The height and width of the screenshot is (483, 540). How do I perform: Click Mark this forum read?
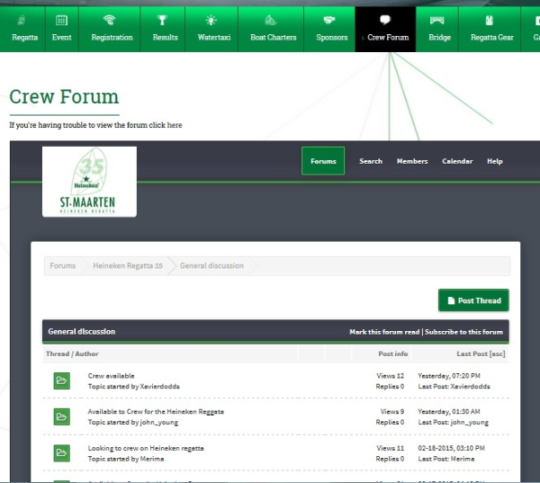[x=384, y=332]
